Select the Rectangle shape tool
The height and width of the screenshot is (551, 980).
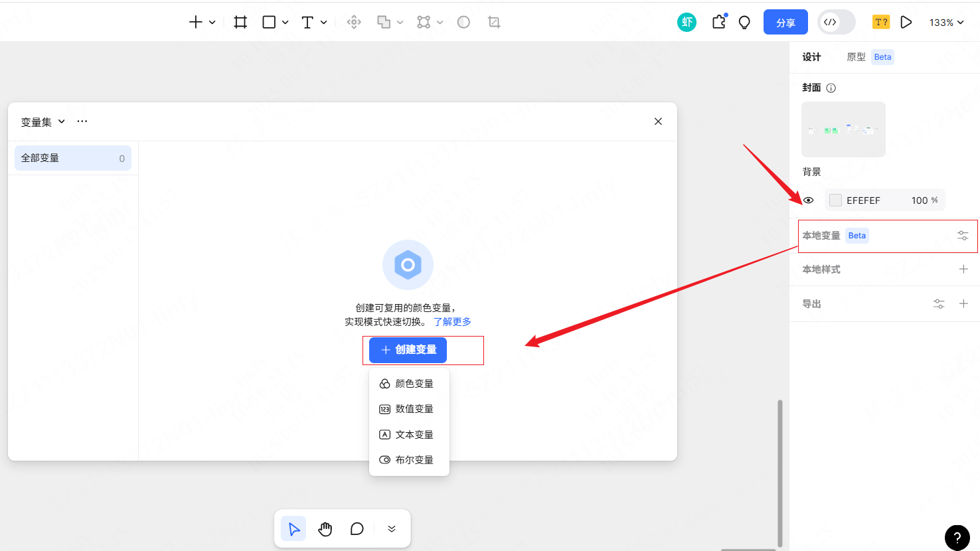269,23
